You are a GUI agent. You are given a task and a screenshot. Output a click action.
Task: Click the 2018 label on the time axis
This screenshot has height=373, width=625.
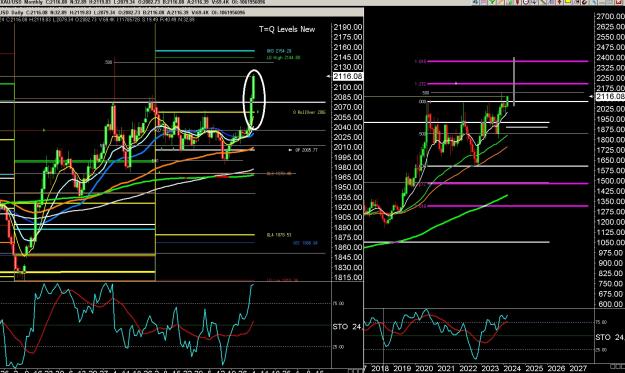(x=380, y=368)
